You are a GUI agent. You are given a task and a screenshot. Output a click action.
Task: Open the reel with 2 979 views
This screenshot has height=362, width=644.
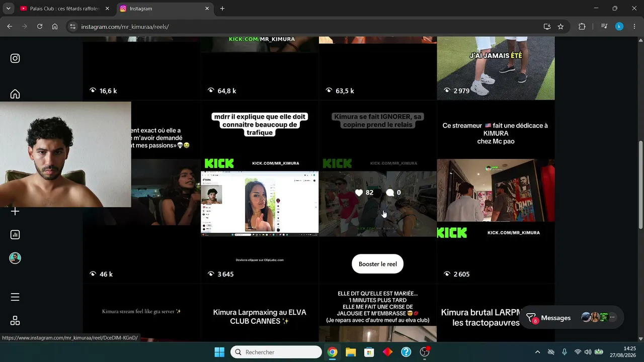coord(496,68)
